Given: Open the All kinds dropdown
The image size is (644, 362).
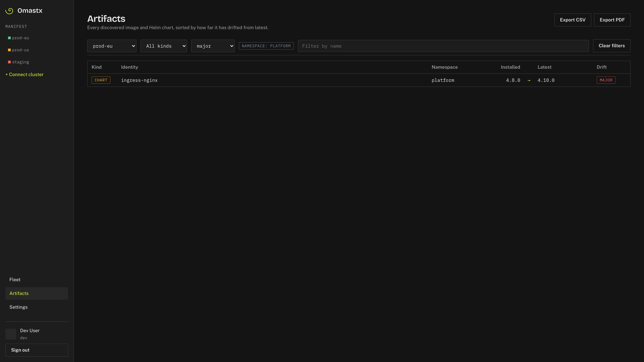Looking at the screenshot, I should (164, 46).
